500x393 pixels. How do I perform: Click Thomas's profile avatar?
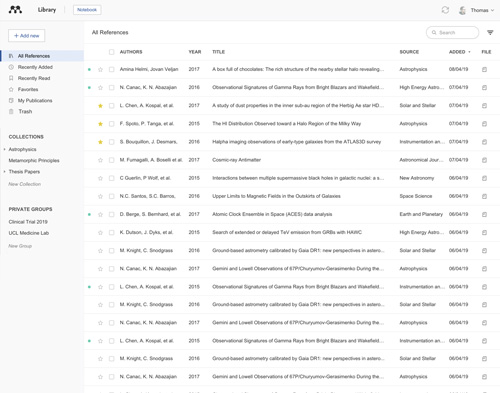462,10
